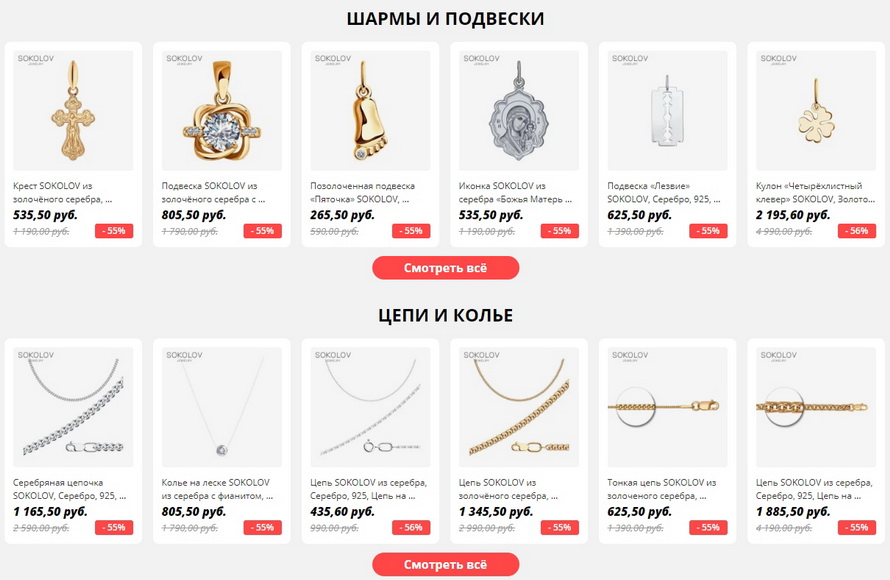Select the four-leaf clover pendant image
The image size is (890, 580).
coord(816,111)
